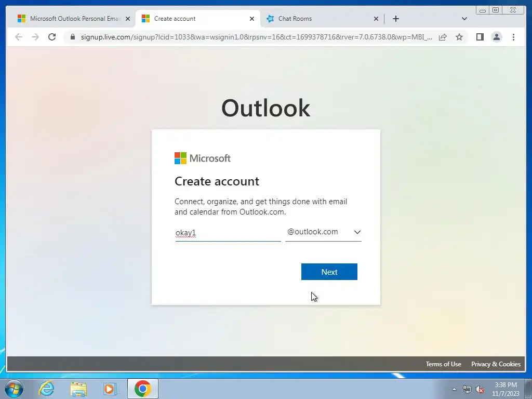The width and height of the screenshot is (532, 399).
Task: Reload the Create account page
Action: (x=52, y=37)
